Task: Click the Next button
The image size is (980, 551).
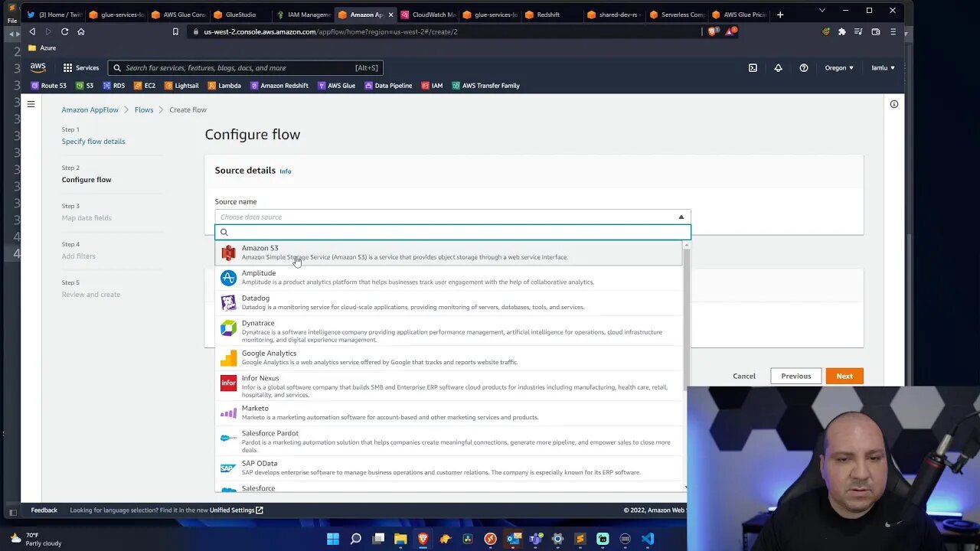Action: pyautogui.click(x=844, y=376)
